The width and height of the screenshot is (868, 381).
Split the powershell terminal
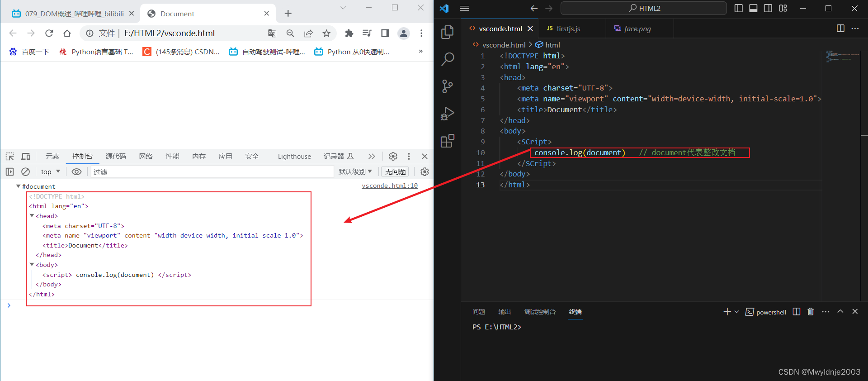click(x=797, y=312)
